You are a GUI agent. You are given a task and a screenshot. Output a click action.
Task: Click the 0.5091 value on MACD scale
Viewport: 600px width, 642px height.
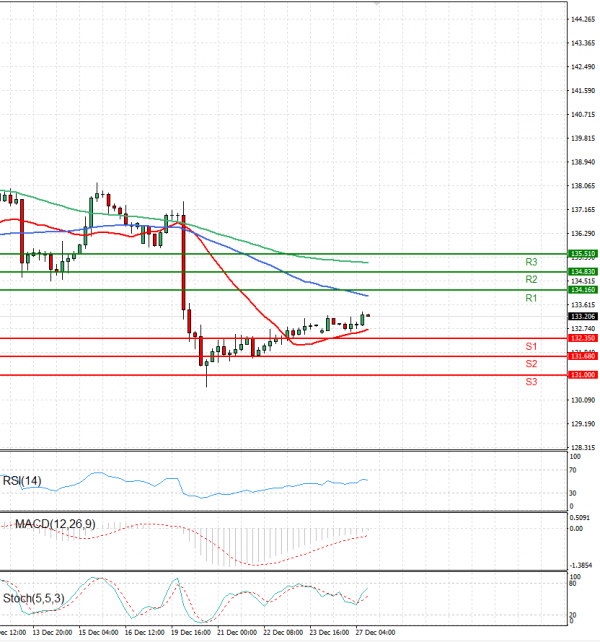pos(580,518)
